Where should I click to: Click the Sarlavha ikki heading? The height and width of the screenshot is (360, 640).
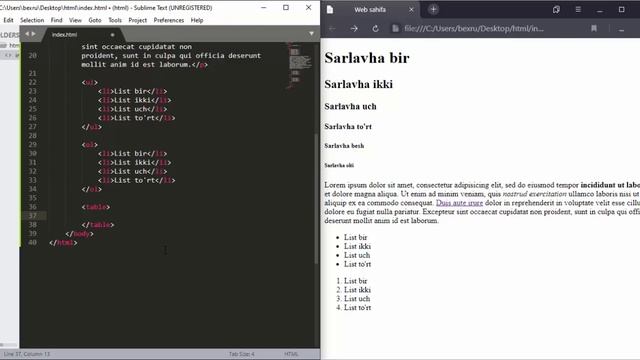point(358,84)
